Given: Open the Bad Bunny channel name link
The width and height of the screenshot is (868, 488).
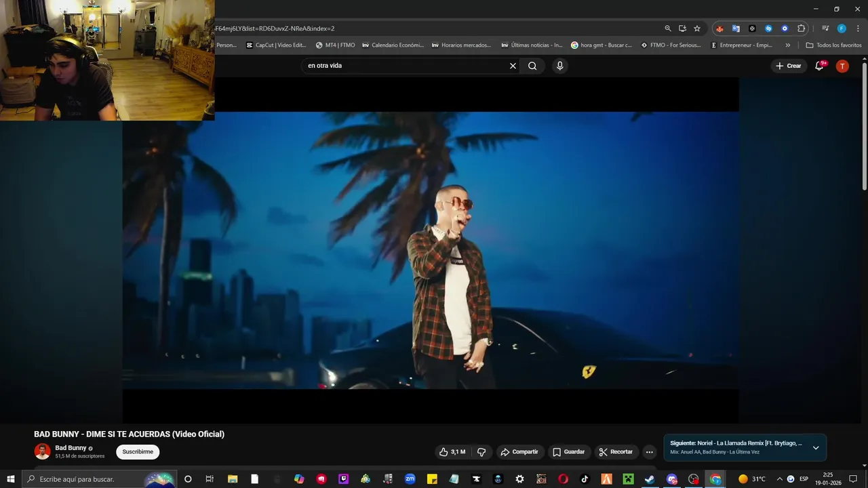Looking at the screenshot, I should pos(71,448).
